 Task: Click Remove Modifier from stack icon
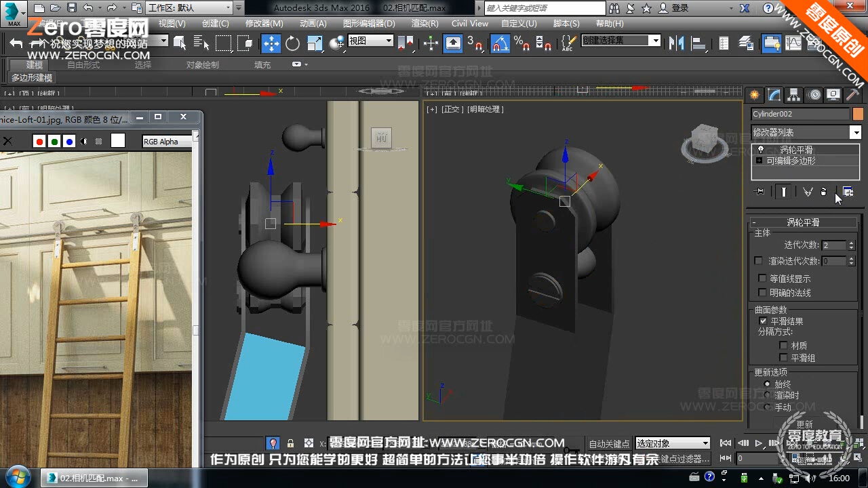pyautogui.click(x=823, y=192)
